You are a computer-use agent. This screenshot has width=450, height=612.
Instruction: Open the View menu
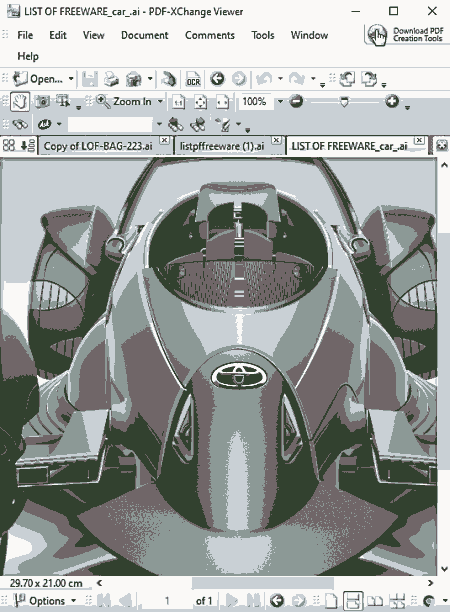point(94,35)
